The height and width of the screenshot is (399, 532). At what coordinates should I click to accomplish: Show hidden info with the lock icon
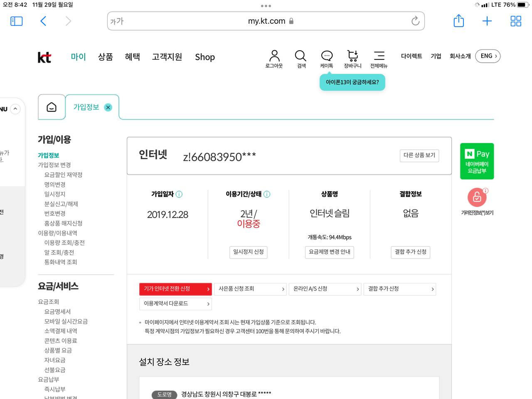pyautogui.click(x=477, y=197)
